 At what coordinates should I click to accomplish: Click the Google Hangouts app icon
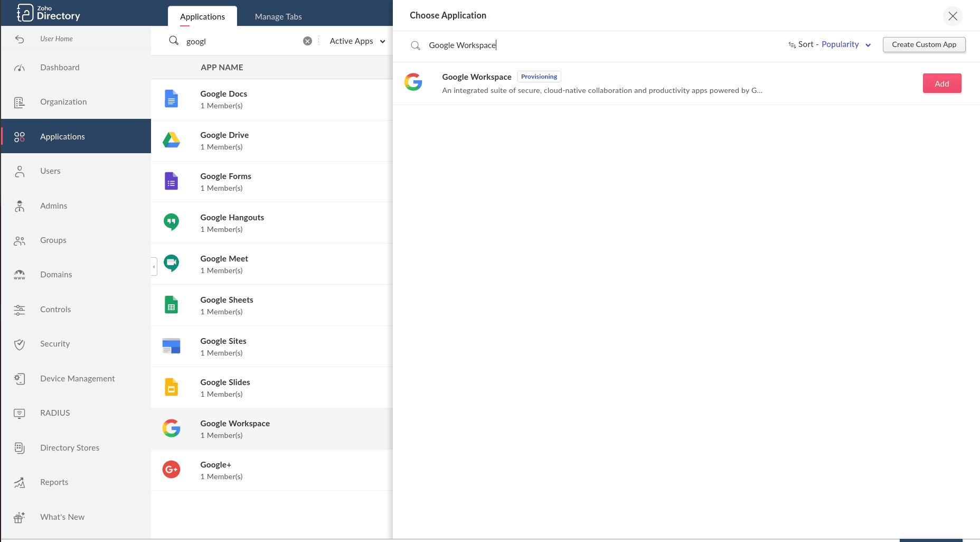click(x=171, y=222)
